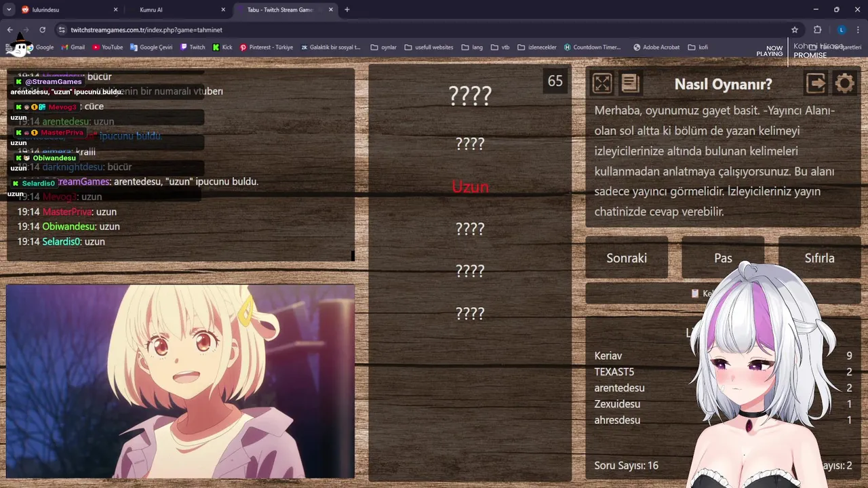
Task: Click the exit arrow icon beside settings
Action: coord(816,83)
